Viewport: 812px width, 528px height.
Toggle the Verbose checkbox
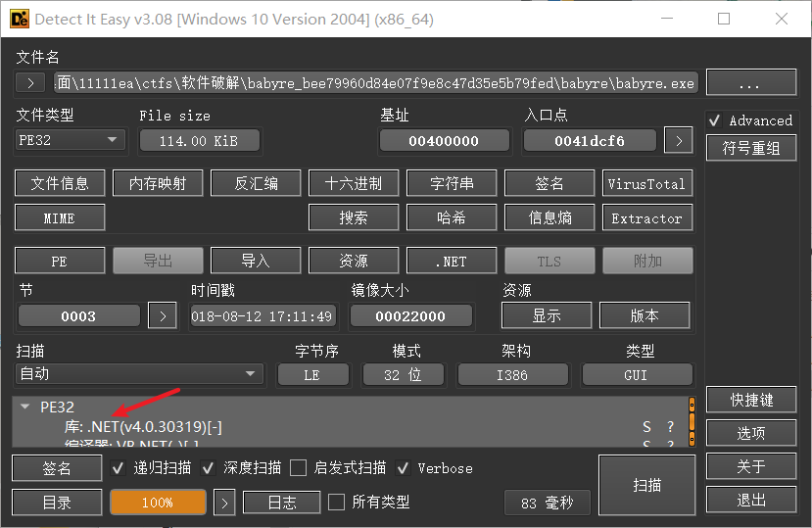403,468
